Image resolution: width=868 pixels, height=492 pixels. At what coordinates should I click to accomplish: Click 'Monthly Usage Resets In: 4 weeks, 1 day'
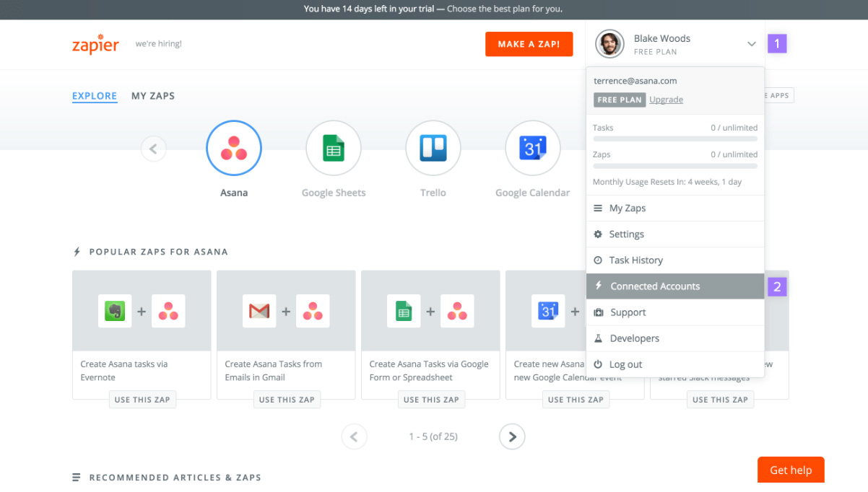coord(667,182)
